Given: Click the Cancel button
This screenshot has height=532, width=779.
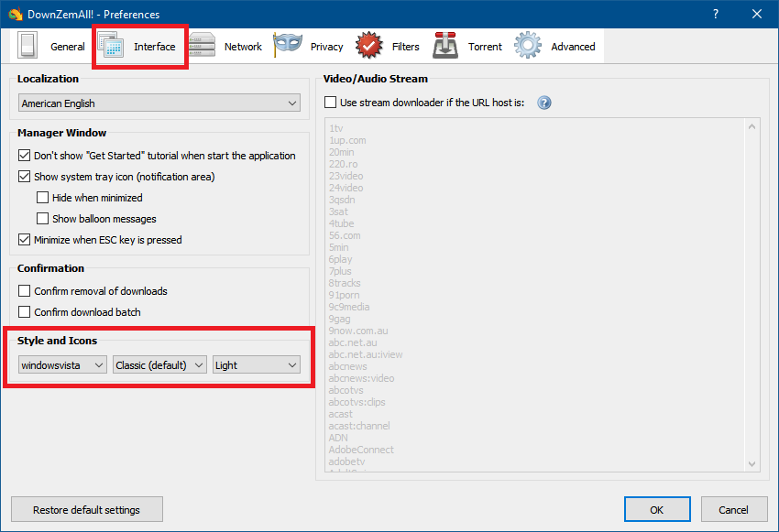Looking at the screenshot, I should [x=733, y=510].
